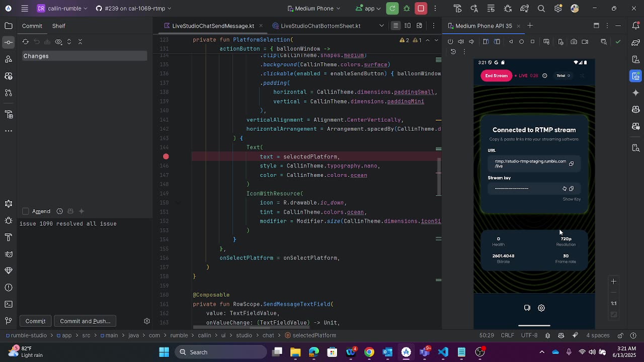Viewport: 644px width, 362px height.
Task: Refresh the changes list in Commit panel
Action: (26, 42)
